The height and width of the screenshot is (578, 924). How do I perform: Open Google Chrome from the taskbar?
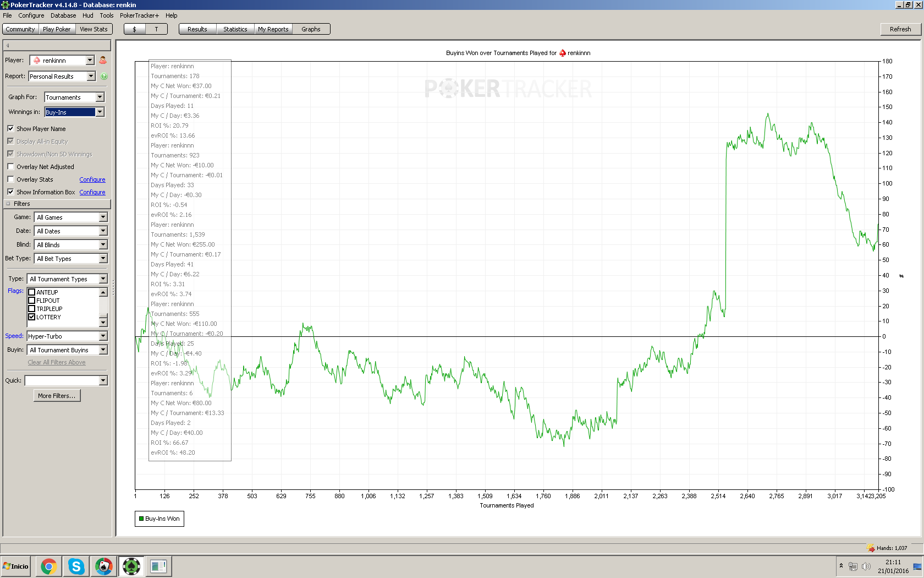[x=49, y=566]
